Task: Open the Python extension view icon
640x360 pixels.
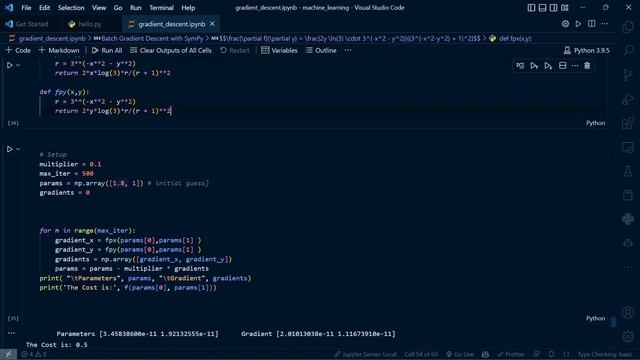Action: (628, 219)
